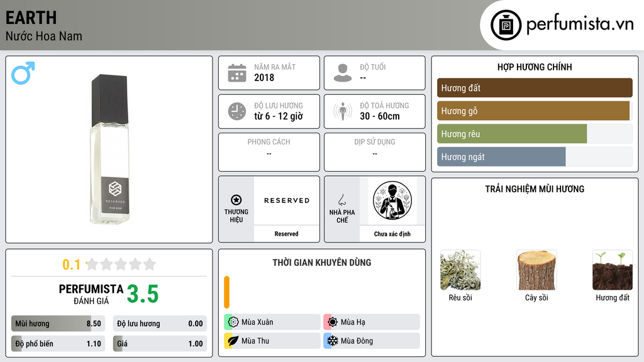Click the 30 - 60cm sillage value
Screen dimensions: 644x362
pos(380,116)
